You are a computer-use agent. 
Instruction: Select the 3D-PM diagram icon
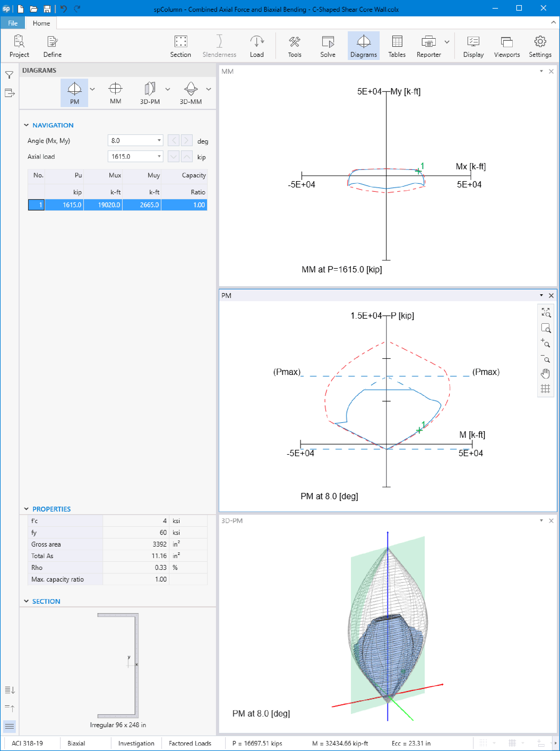[x=150, y=92]
